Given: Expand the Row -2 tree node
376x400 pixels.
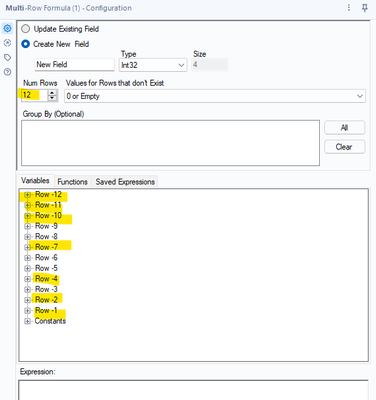Looking at the screenshot, I should pos(28,300).
